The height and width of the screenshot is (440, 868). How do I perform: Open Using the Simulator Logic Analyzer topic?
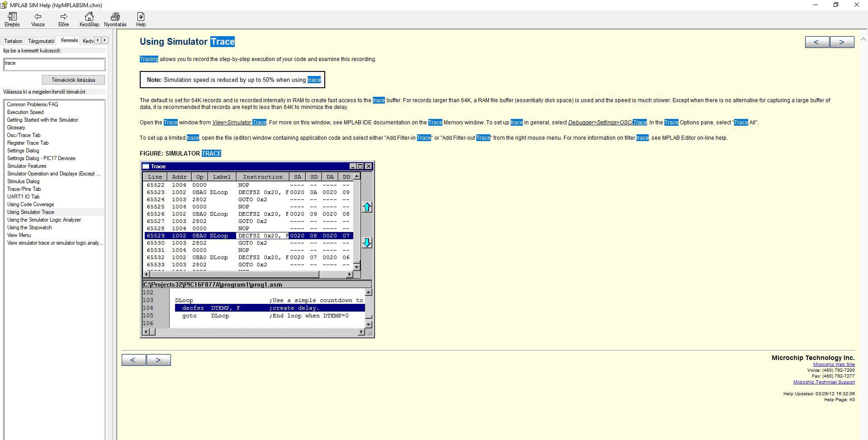(44, 220)
